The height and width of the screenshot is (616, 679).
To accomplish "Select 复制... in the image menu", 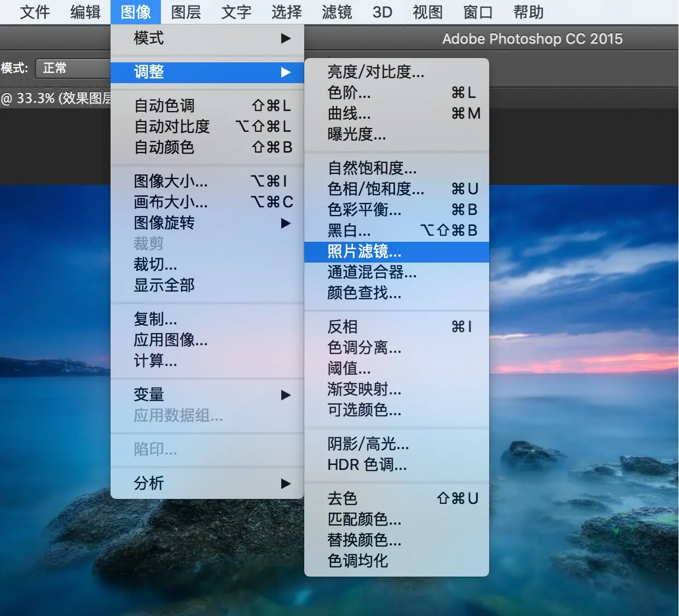I will tap(207, 319).
